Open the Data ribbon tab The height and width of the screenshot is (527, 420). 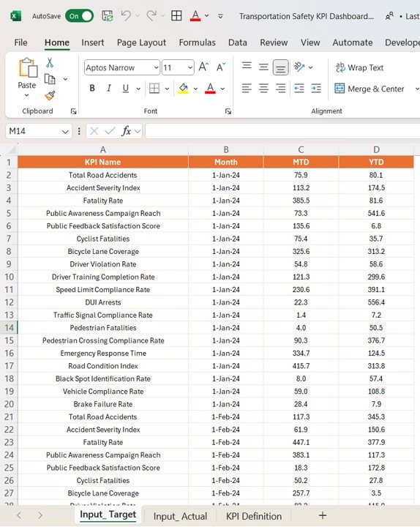238,42
